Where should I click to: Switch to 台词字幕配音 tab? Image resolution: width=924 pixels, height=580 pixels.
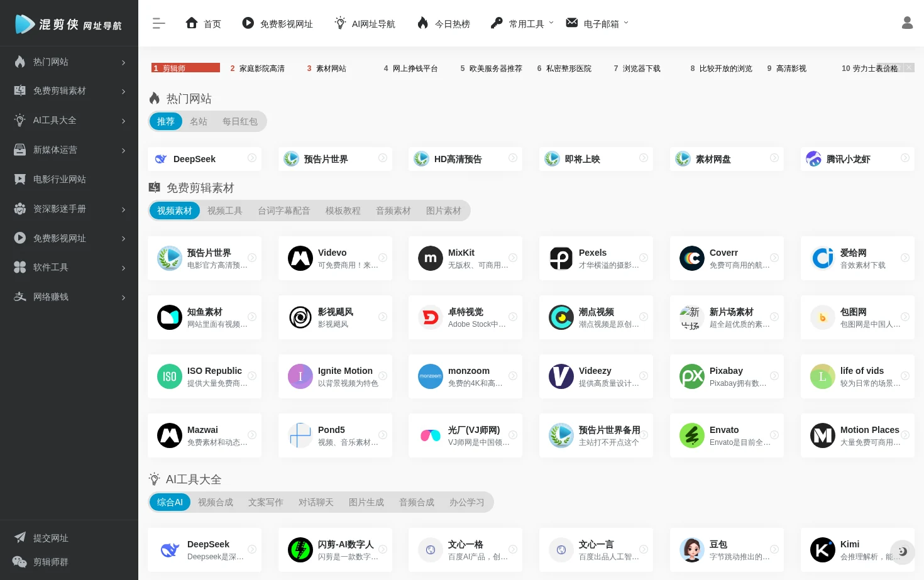click(x=284, y=211)
